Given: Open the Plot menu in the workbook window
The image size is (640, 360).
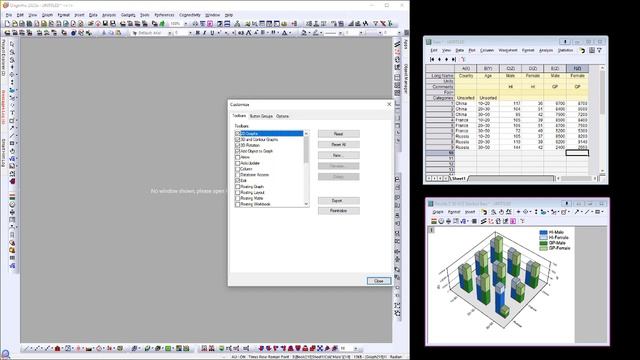Looking at the screenshot, I should pyautogui.click(x=472, y=50).
